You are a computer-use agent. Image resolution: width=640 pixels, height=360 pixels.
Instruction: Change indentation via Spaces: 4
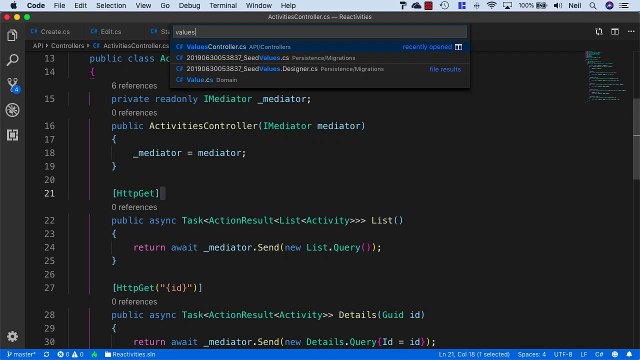[531, 354]
